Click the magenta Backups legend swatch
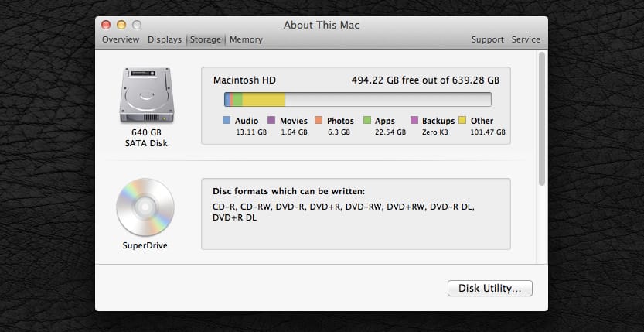Image resolution: width=644 pixels, height=332 pixels. (414, 120)
